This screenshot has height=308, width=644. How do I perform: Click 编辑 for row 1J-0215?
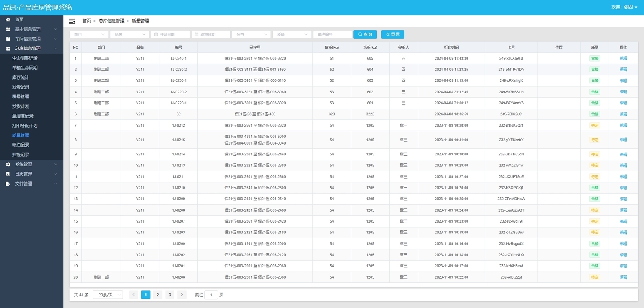click(x=623, y=140)
